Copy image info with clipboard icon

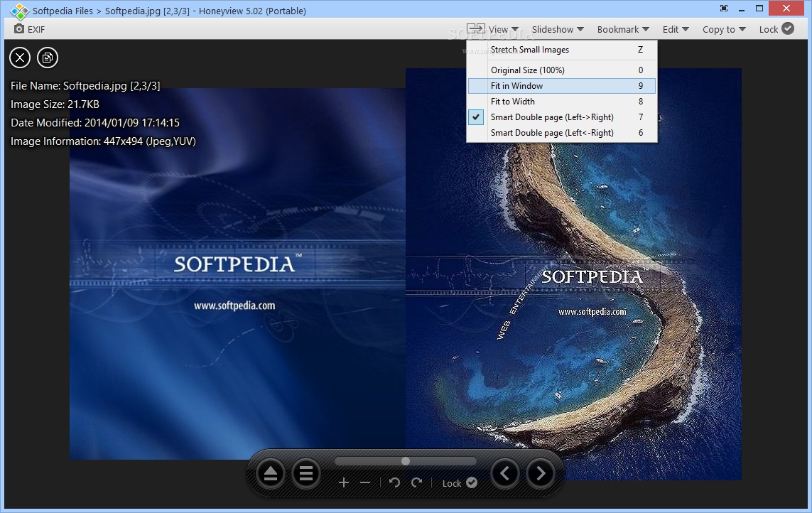48,58
